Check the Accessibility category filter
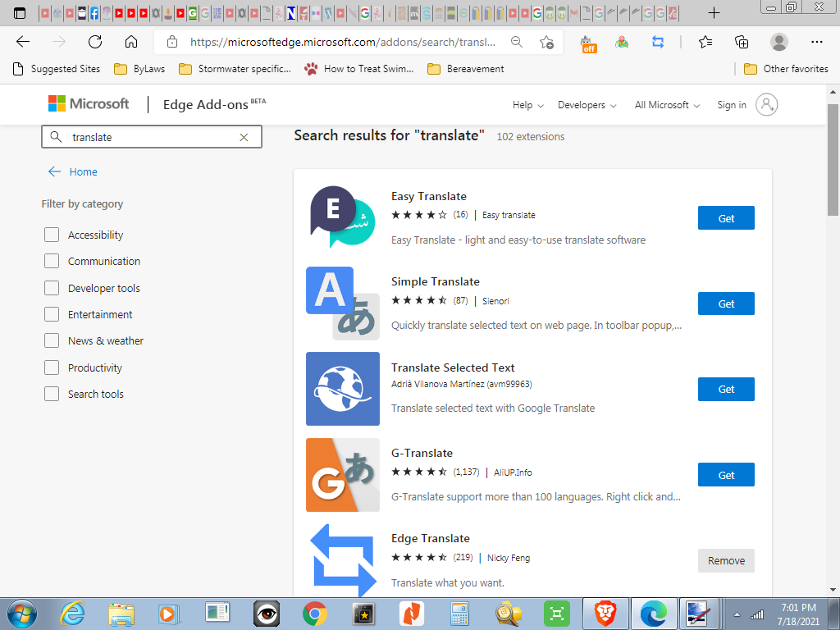 coord(52,235)
